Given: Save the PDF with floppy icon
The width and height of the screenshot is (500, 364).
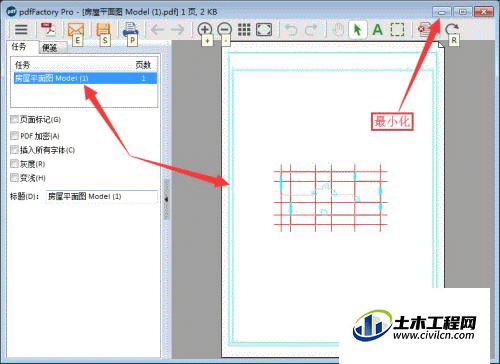Looking at the screenshot, I should point(103,30).
